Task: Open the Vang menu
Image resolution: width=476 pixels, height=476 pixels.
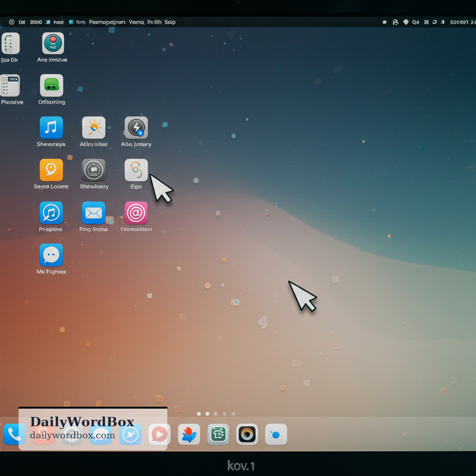Action: (136, 22)
